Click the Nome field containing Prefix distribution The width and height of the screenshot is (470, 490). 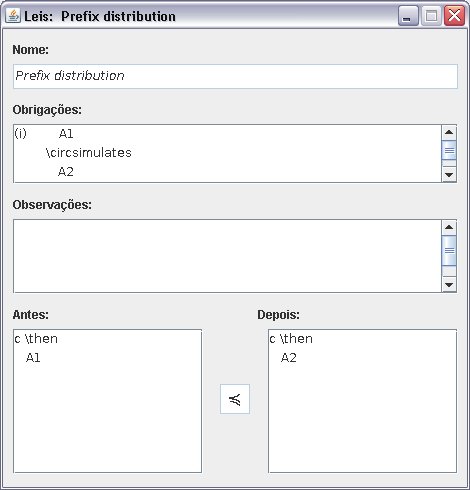click(235, 76)
